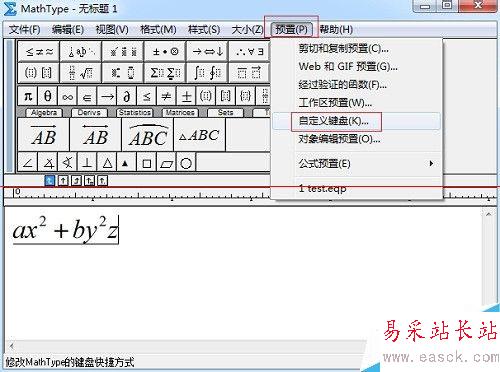Open the fraction and radical templates palette
Image resolution: width=500 pixels, height=372 pixels.
click(81, 72)
